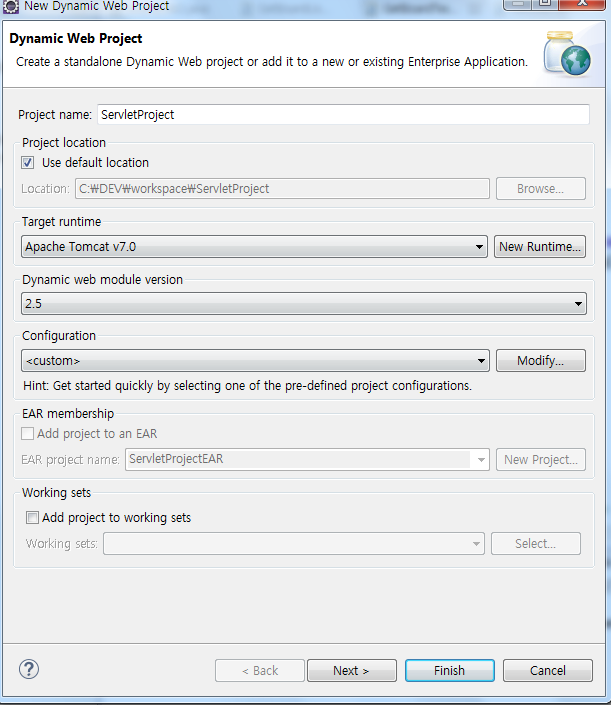Click Finish to create the project
Image resolution: width=611 pixels, height=705 pixels.
click(x=450, y=670)
